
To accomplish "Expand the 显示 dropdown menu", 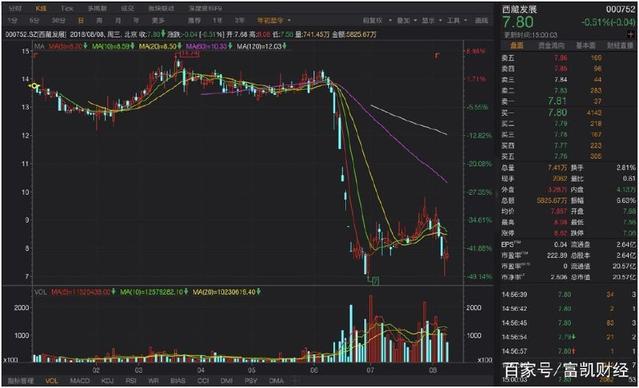I will (432, 20).
